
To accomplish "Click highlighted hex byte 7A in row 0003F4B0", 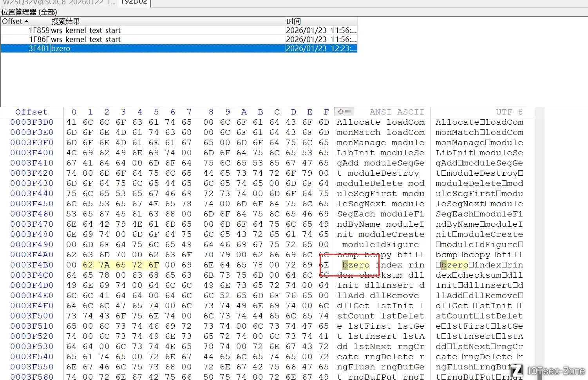I will tap(104, 265).
